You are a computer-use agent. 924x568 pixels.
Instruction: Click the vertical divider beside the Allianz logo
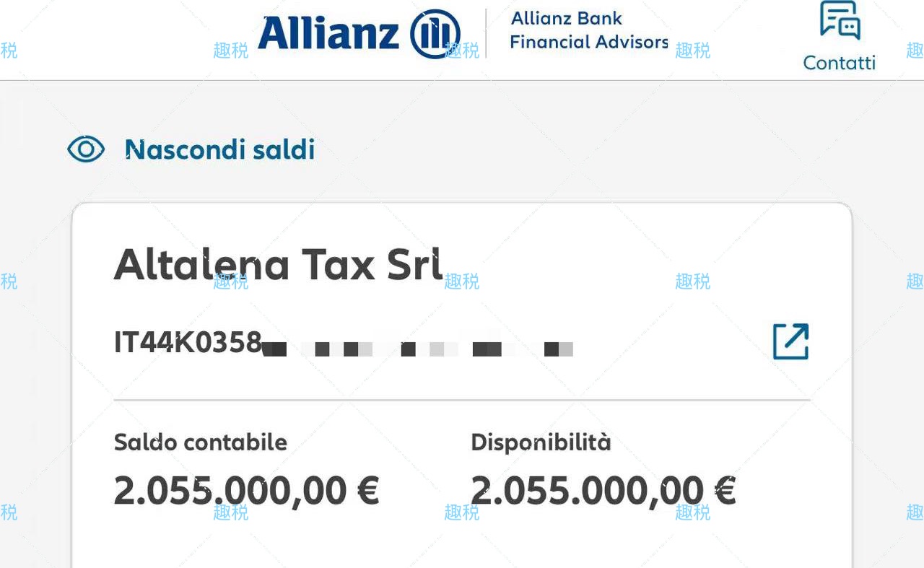coord(486,33)
